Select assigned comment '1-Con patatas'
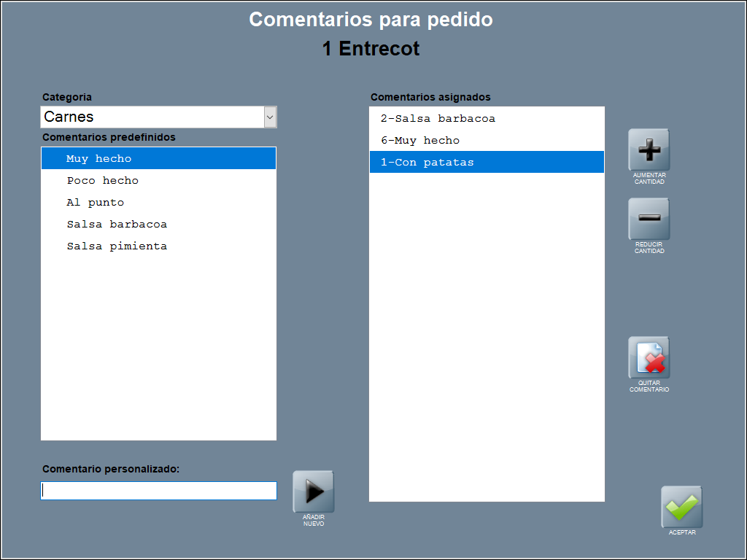The image size is (747, 560). (x=427, y=162)
